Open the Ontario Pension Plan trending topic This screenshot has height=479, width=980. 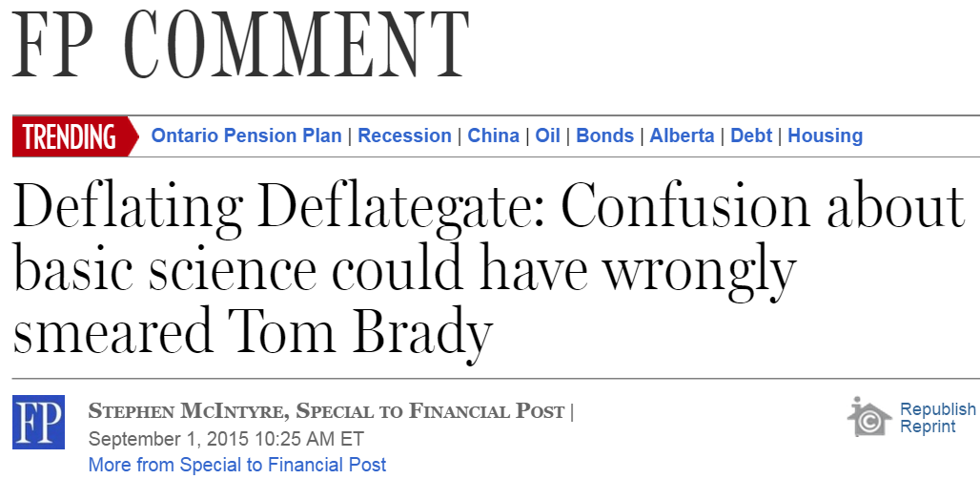click(x=246, y=135)
